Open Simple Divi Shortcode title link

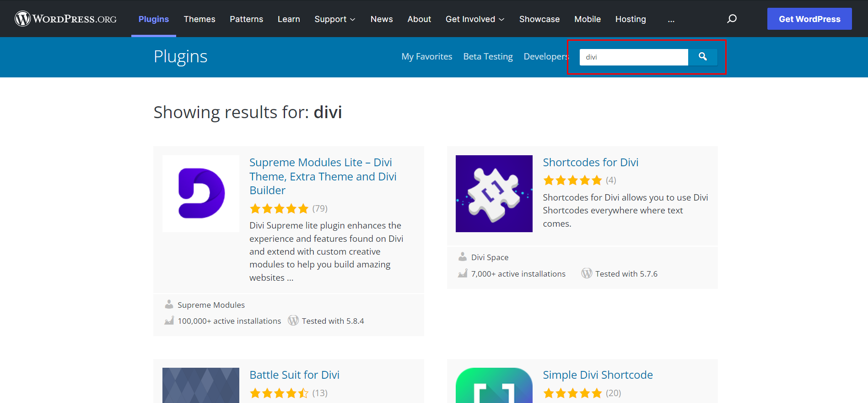[598, 375]
